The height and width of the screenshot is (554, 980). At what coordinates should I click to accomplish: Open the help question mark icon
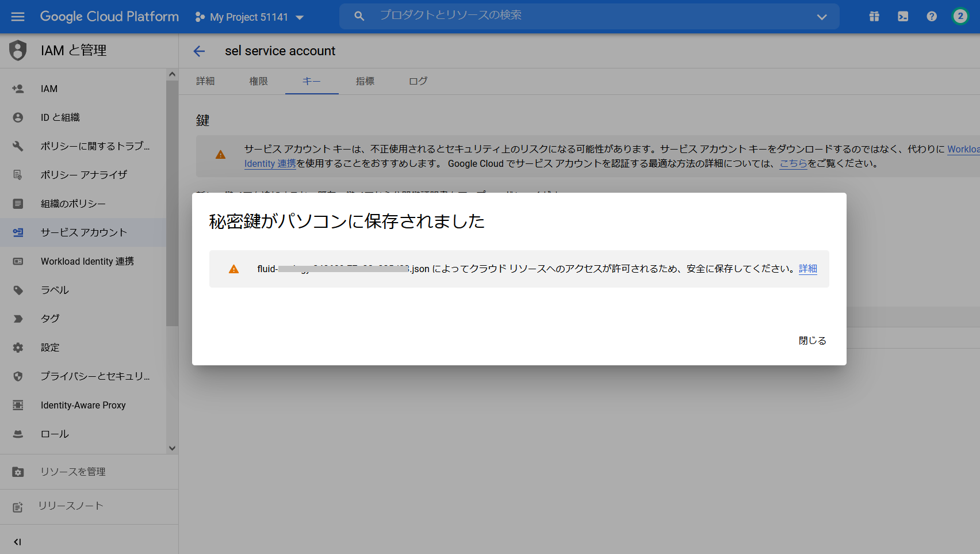tap(932, 17)
